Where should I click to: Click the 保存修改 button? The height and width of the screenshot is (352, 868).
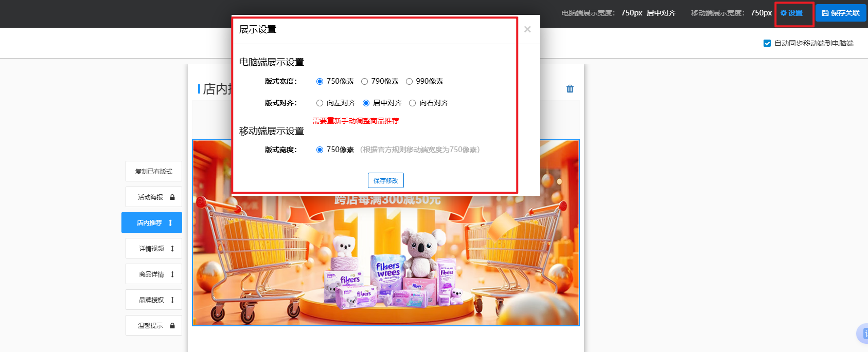click(x=385, y=180)
